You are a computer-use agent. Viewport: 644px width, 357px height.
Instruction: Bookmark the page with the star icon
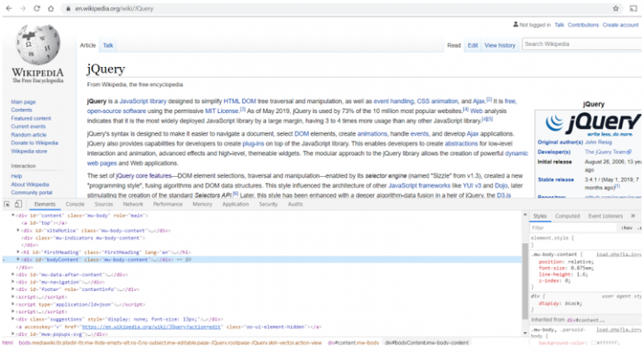coord(615,8)
